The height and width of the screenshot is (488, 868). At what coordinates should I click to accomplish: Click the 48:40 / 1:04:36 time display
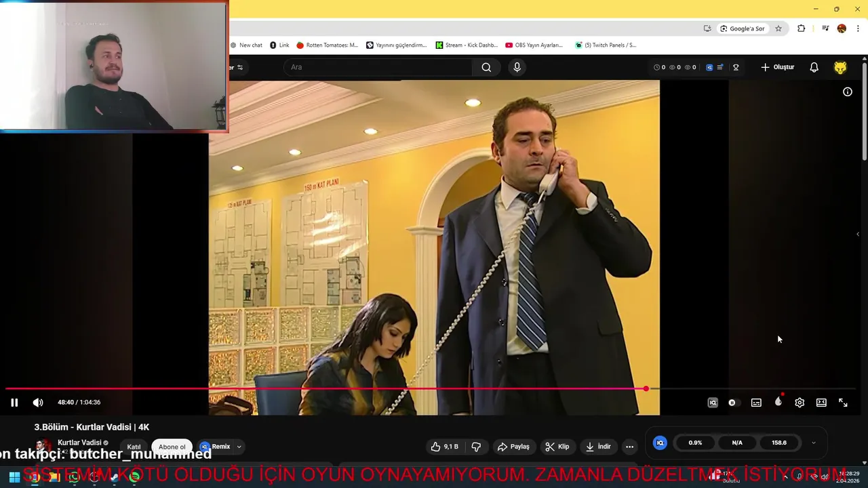(79, 403)
